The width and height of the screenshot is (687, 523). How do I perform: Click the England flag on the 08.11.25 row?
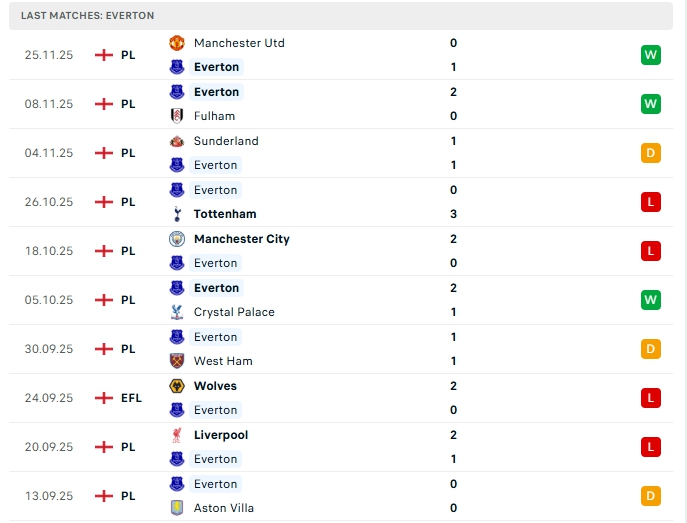(103, 104)
